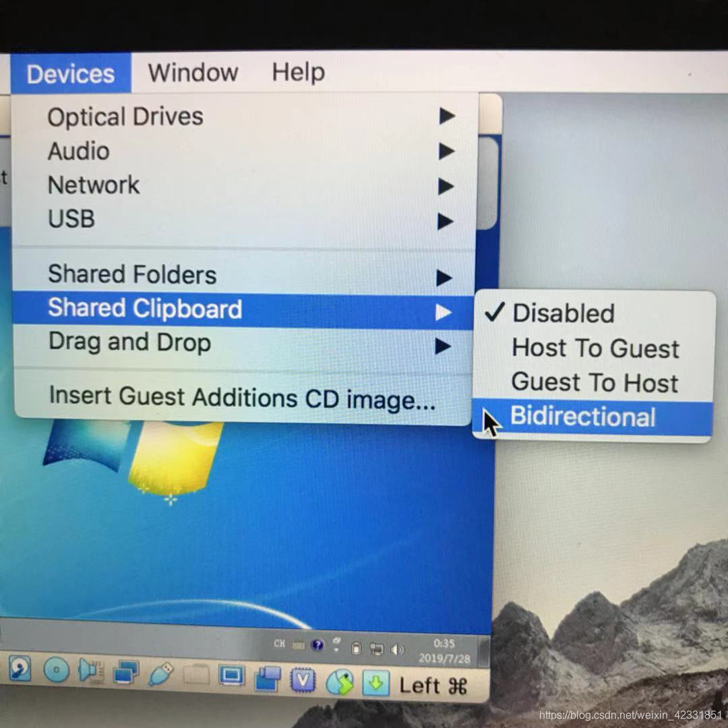The width and height of the screenshot is (728, 728).
Task: Click the hard disk activity icon in the status bar
Action: (x=20, y=669)
